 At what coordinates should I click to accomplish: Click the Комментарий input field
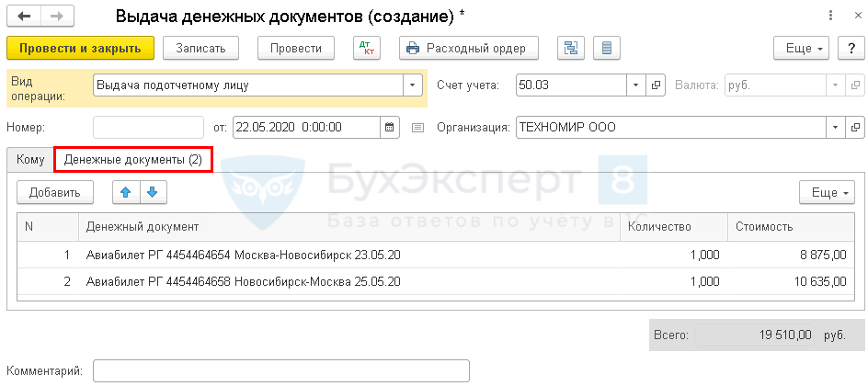coord(281,370)
